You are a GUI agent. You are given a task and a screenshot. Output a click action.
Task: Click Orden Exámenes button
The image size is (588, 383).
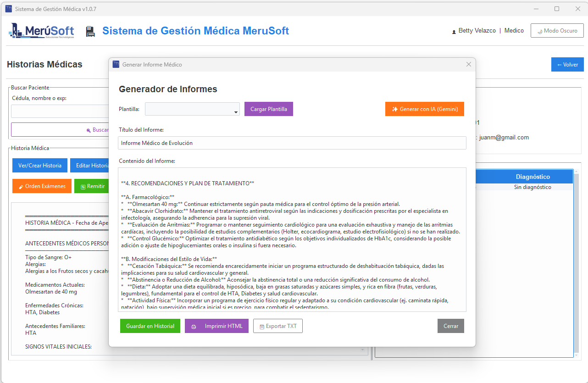pyautogui.click(x=42, y=186)
